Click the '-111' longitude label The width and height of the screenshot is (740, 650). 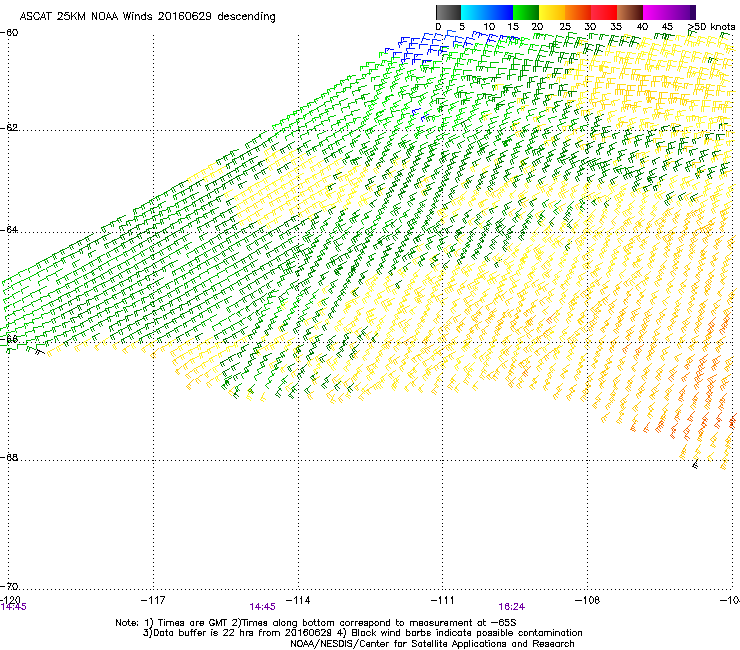[443, 600]
